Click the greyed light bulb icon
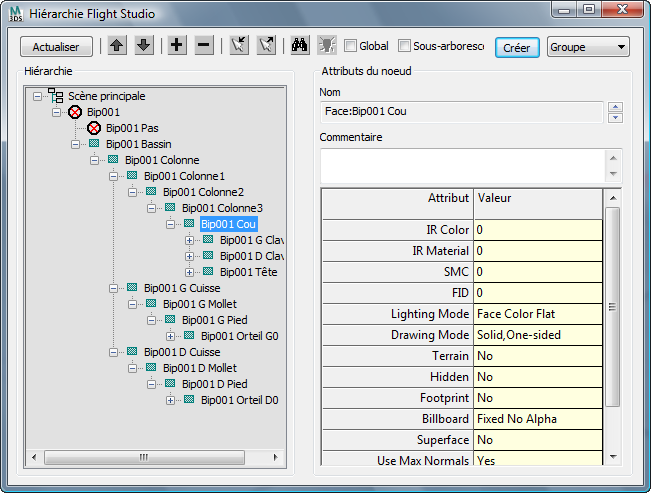 tap(327, 45)
